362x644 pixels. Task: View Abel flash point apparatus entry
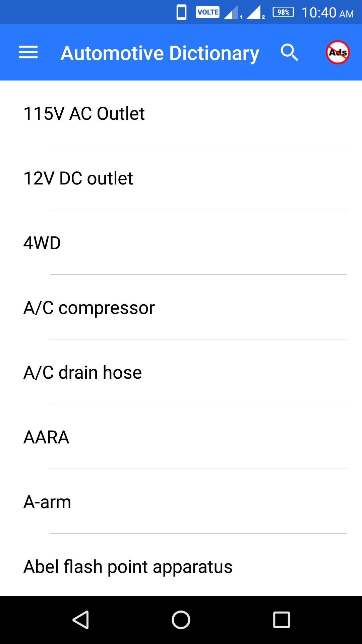click(x=181, y=565)
